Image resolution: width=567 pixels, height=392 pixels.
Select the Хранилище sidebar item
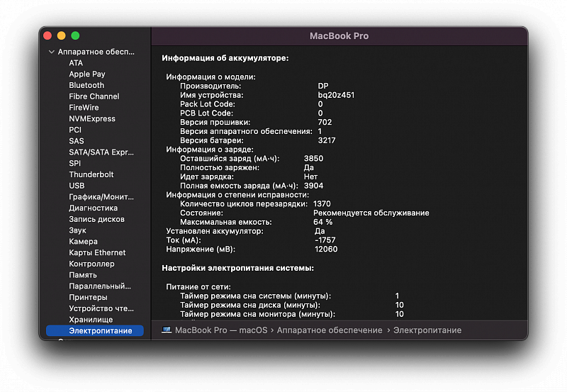[91, 320]
